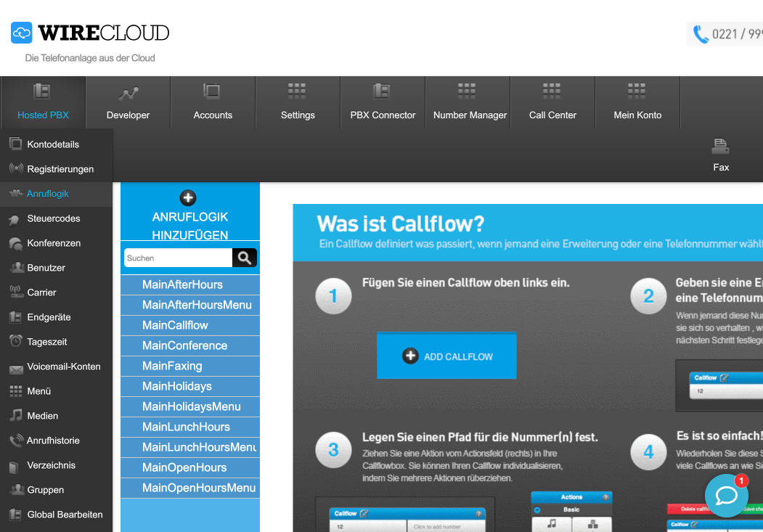Click the phone number icon in header
Viewport: 763px width, 532px height.
tap(701, 34)
